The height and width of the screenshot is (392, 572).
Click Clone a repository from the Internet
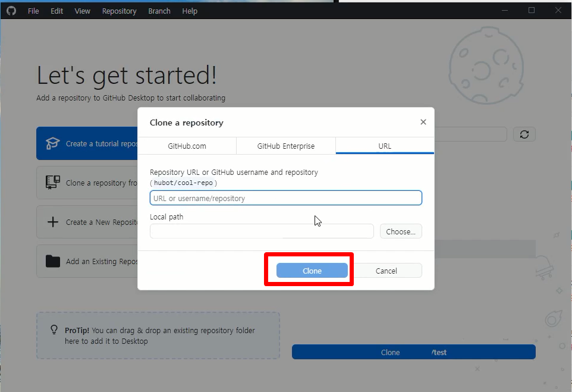[87, 183]
